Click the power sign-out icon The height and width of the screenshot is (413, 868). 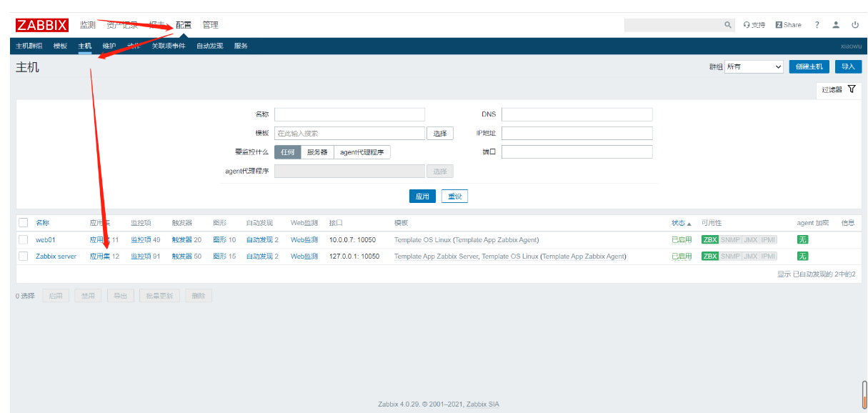point(854,25)
